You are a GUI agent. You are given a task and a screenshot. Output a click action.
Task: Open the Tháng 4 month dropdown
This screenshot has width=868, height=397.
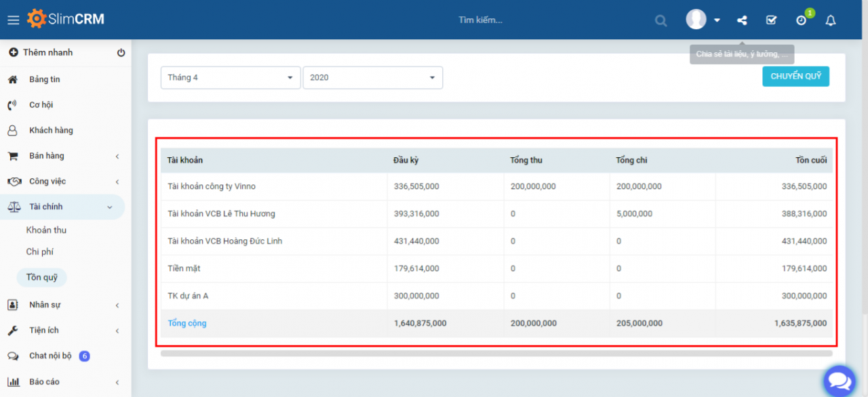(231, 77)
